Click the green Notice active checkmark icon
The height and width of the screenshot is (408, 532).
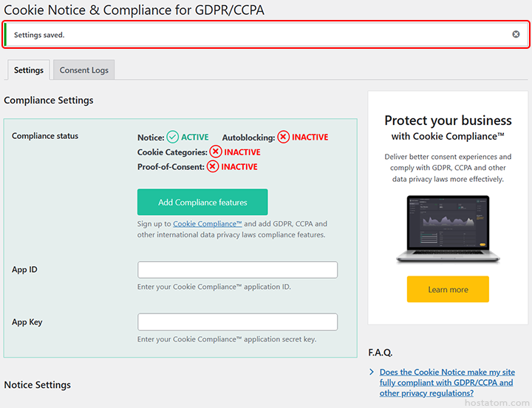click(x=173, y=137)
